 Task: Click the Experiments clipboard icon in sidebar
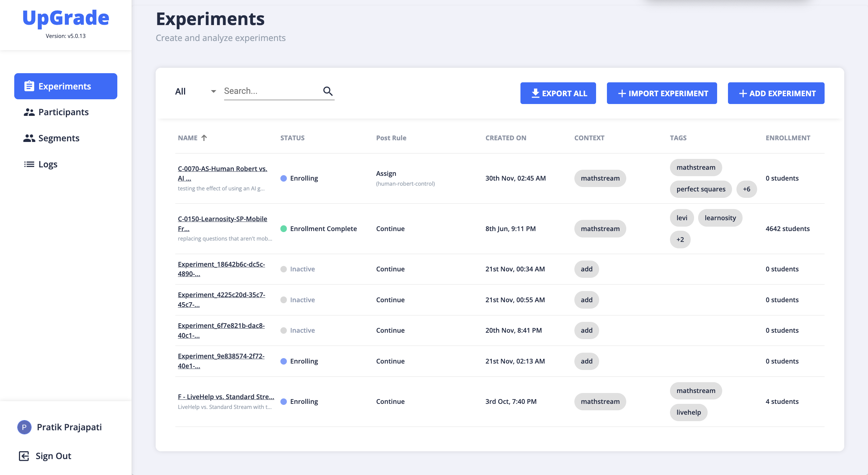coord(29,86)
